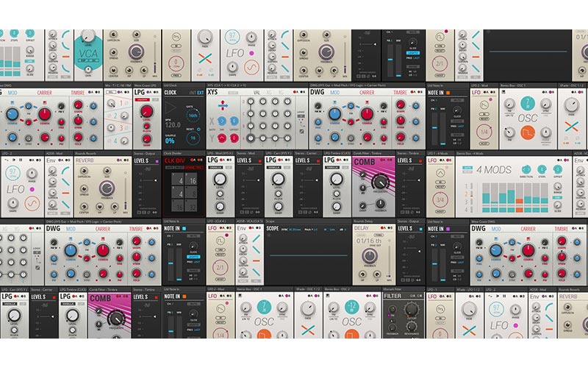The height and width of the screenshot is (368, 588).
Task: Toggle the small reset switch beside RESET in CLOCK
Action: click(x=198, y=130)
